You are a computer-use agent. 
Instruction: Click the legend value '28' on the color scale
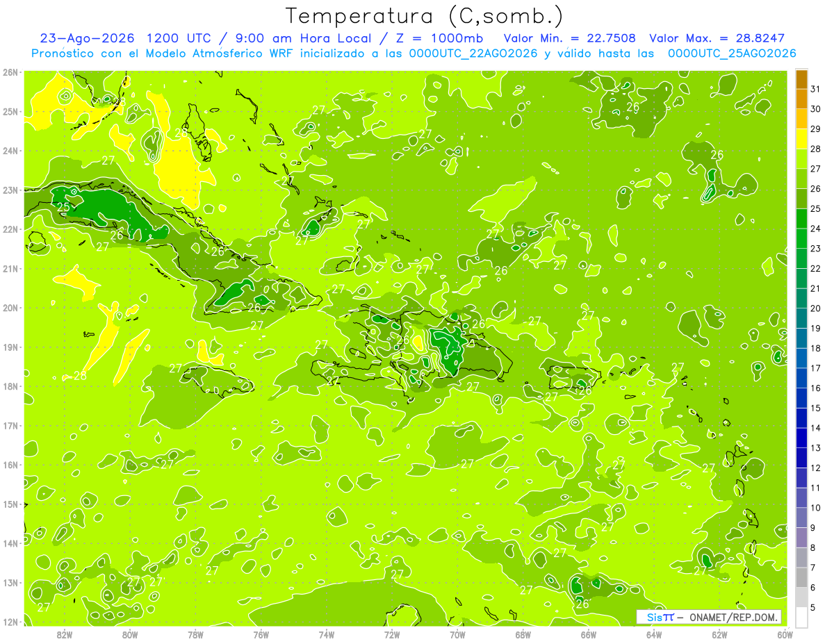pyautogui.click(x=816, y=149)
